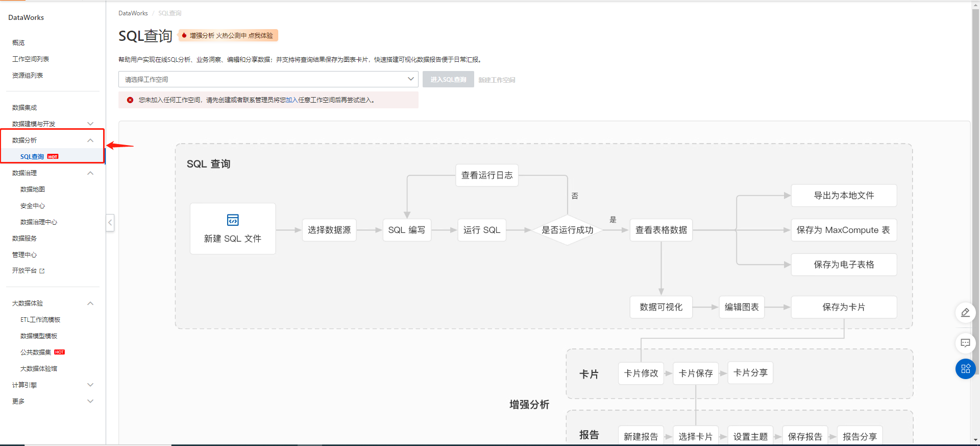This screenshot has height=446, width=980.
Task: Collapse the 数据治理 section chevron
Action: [x=90, y=173]
